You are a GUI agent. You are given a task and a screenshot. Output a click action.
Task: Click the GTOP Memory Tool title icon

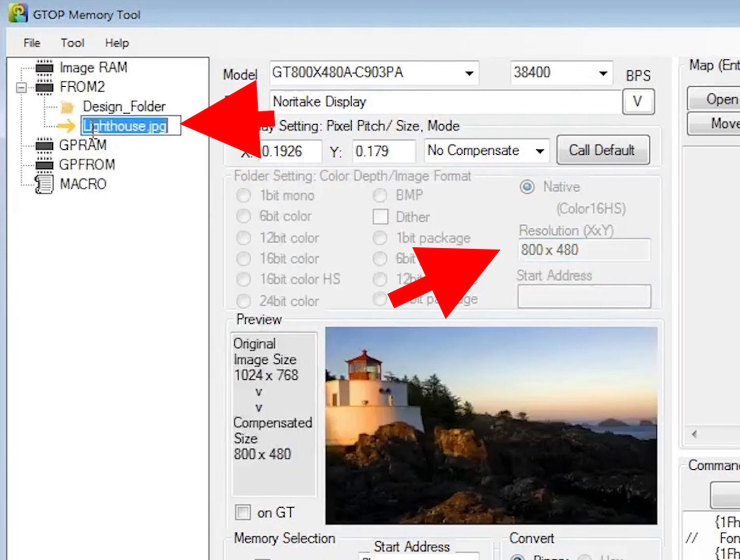(x=18, y=13)
